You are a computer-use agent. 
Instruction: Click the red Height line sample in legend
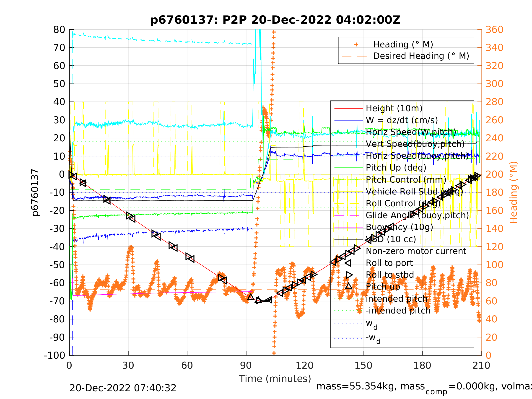[x=348, y=109]
